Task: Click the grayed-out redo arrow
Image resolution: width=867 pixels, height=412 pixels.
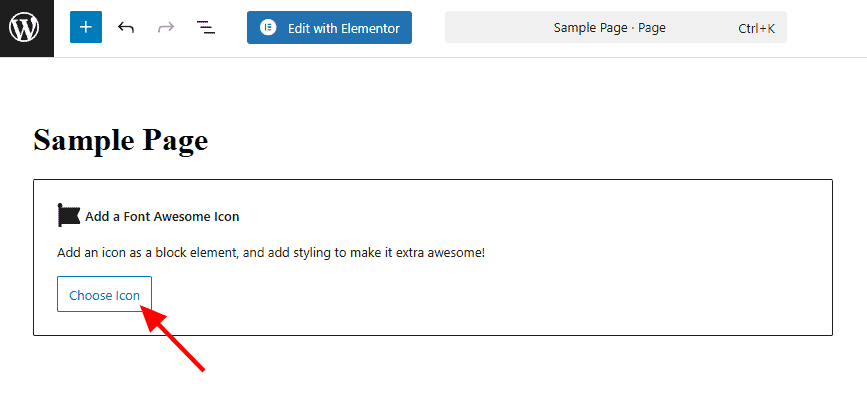Action: point(166,27)
